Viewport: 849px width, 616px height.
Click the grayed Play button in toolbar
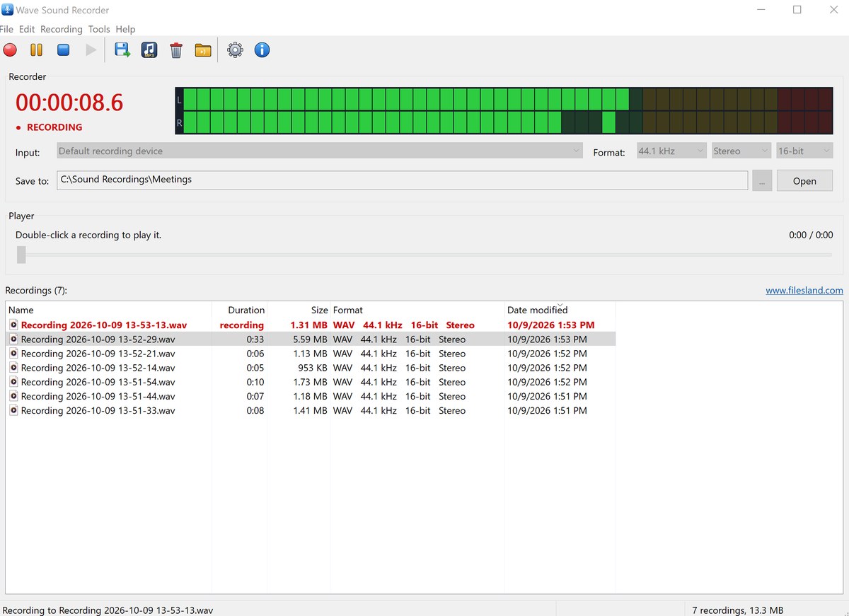pos(91,50)
